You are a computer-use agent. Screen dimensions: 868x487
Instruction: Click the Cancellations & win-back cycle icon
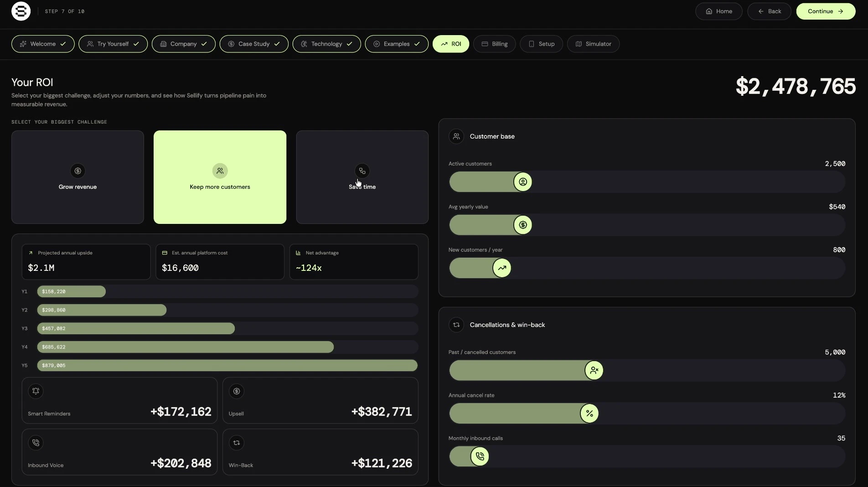[456, 325]
